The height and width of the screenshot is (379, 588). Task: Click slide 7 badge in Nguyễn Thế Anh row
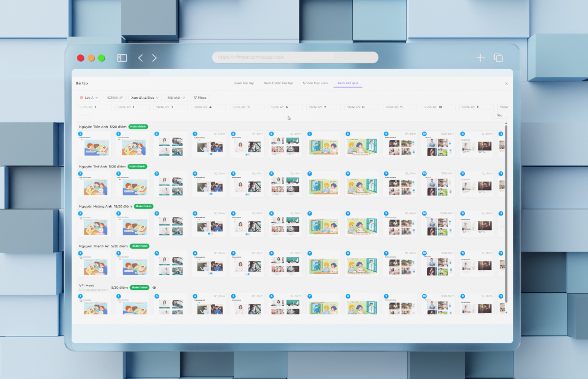click(x=309, y=173)
